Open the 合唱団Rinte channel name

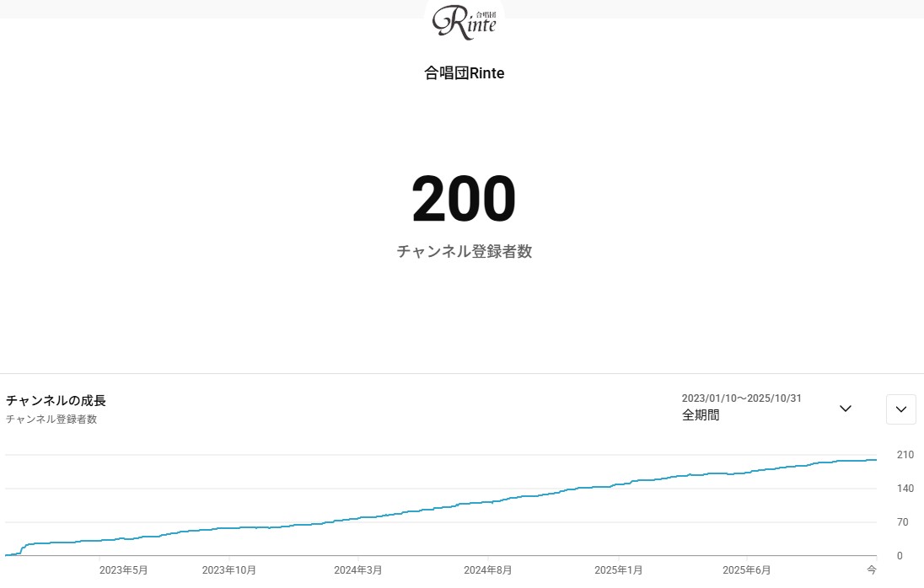(465, 73)
